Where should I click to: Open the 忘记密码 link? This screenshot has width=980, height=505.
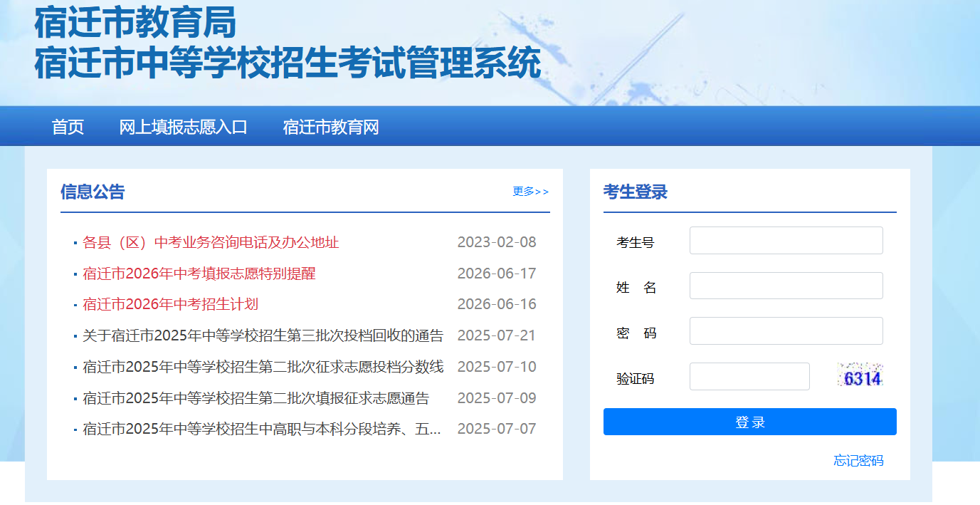tap(858, 461)
